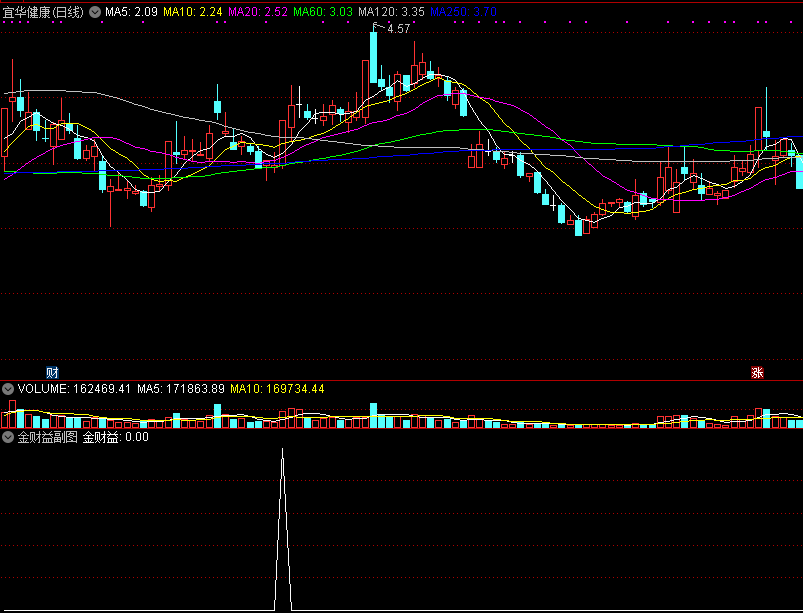
Task: Click the 金财益副图 indicator name
Action: 47,437
